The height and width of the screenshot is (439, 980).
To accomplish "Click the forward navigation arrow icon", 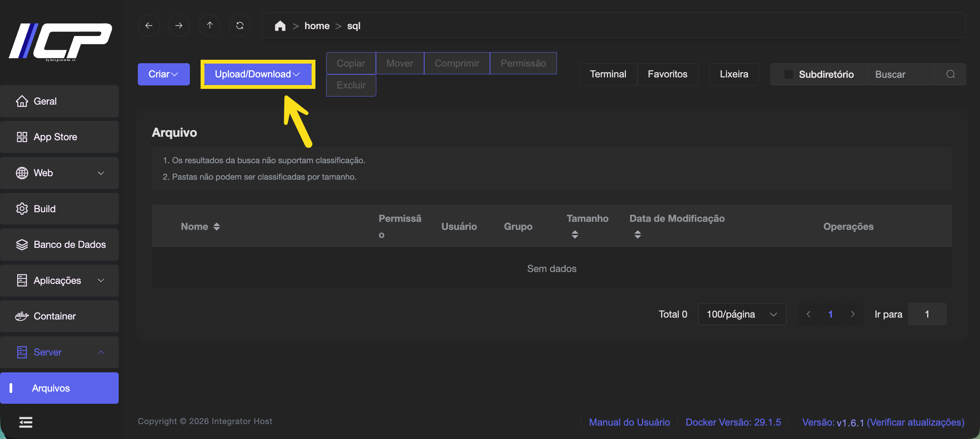I will (179, 25).
